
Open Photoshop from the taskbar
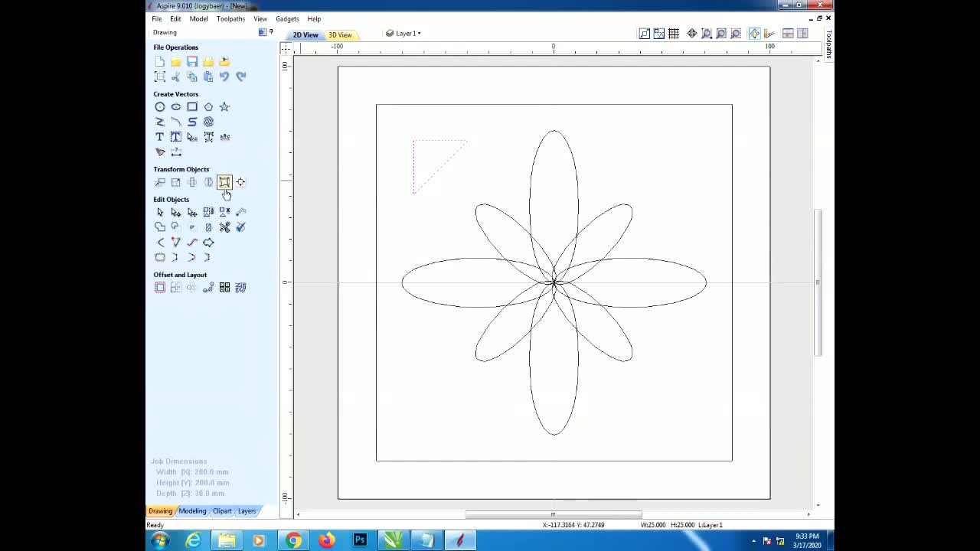click(360, 541)
